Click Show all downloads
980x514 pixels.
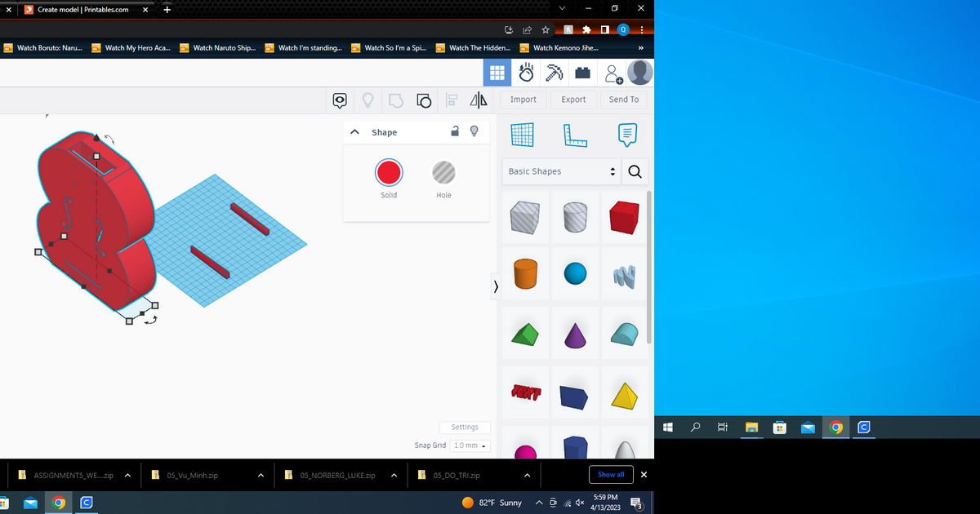(610, 475)
